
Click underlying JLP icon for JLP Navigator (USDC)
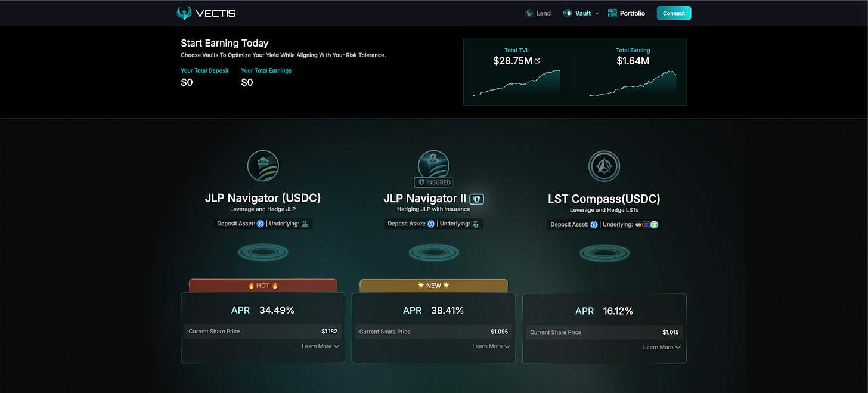[305, 224]
